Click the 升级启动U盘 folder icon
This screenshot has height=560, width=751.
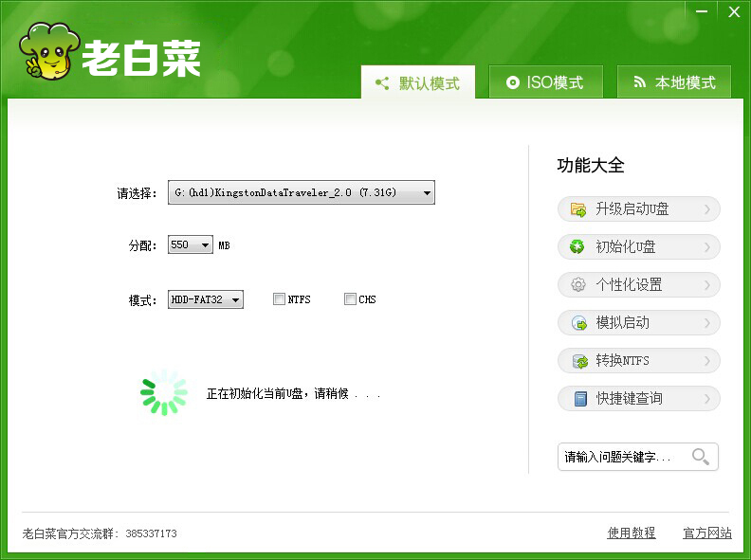pyautogui.click(x=577, y=209)
